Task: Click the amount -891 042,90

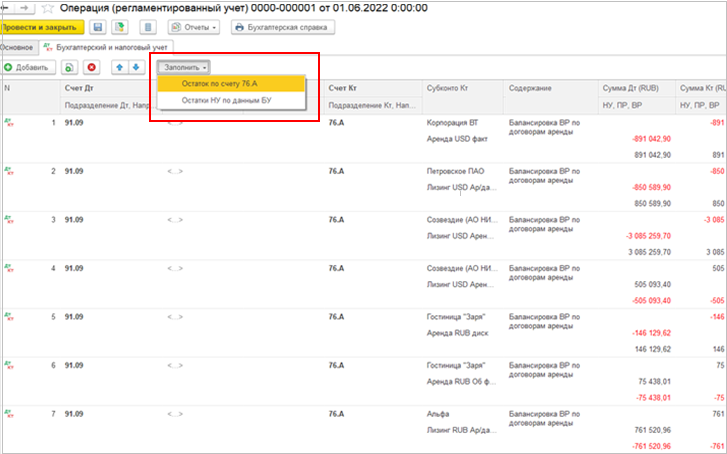Action: click(651, 139)
